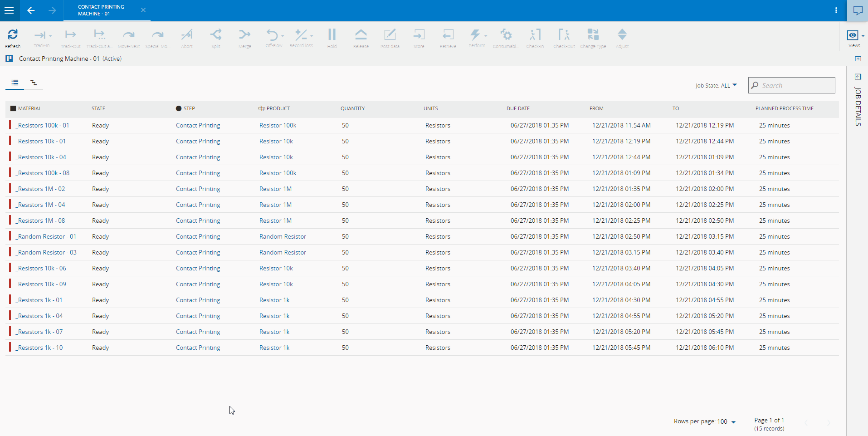This screenshot has width=868, height=436.
Task: Open the hamburger main menu
Action: click(x=9, y=10)
